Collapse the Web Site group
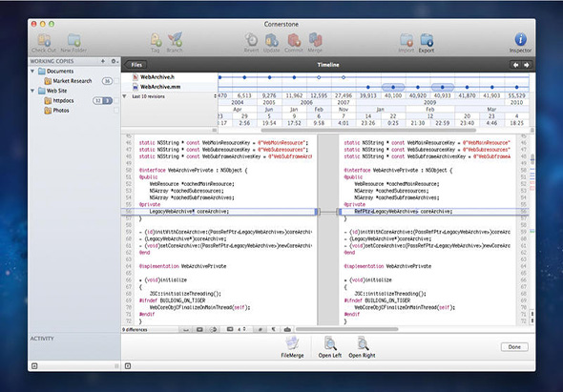The width and height of the screenshot is (563, 392). [32, 91]
